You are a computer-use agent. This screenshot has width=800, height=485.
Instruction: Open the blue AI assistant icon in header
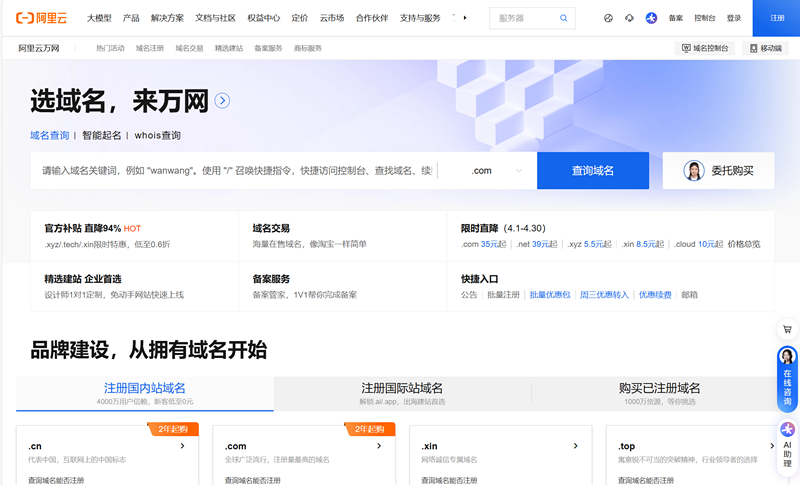(651, 18)
